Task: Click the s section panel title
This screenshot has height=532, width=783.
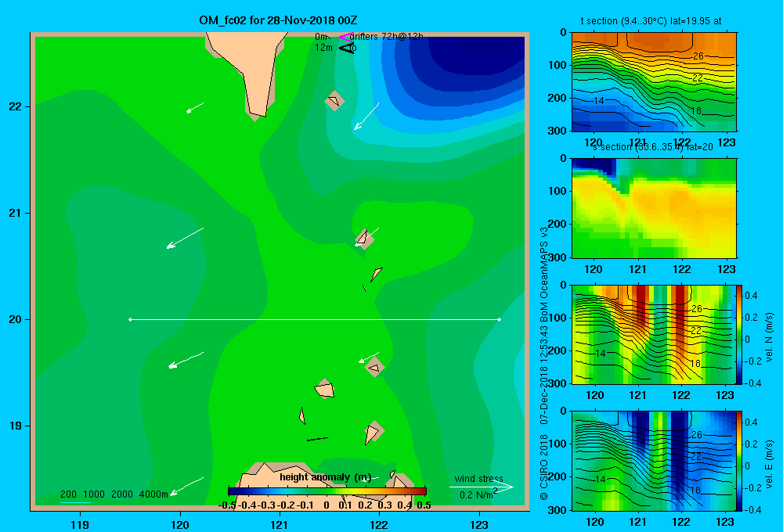Action: click(653, 147)
